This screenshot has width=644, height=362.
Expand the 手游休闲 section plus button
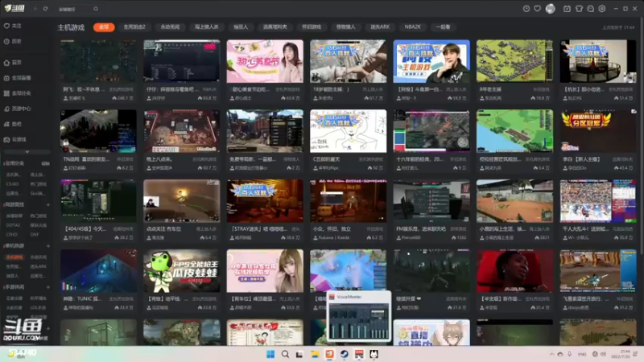[47, 287]
